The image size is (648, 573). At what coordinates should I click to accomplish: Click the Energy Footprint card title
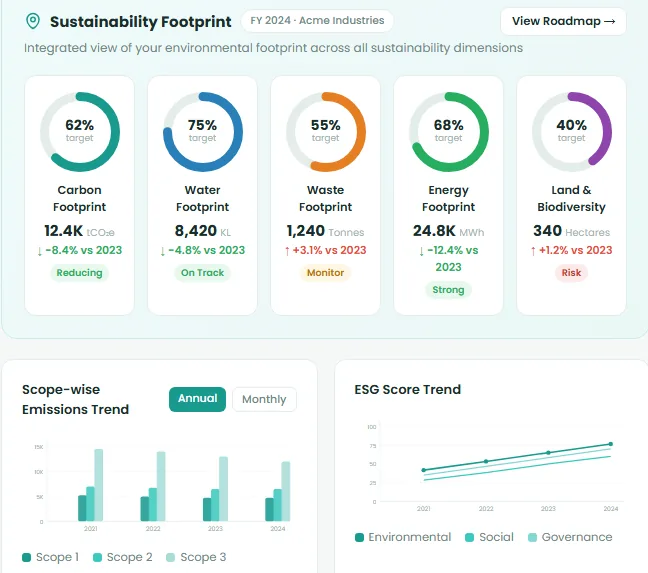click(x=448, y=198)
